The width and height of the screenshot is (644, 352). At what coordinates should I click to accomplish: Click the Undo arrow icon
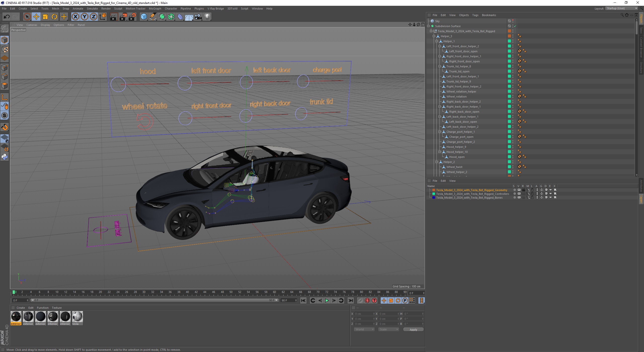point(7,17)
